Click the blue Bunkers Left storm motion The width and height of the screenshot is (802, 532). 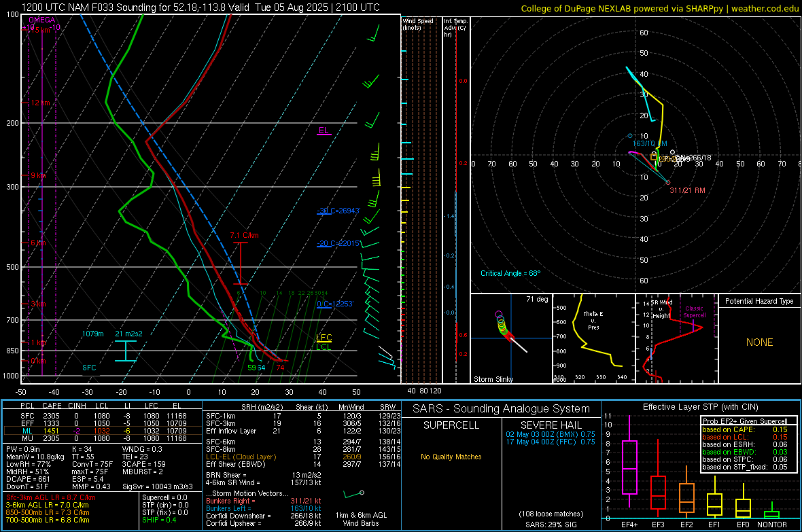(264, 508)
